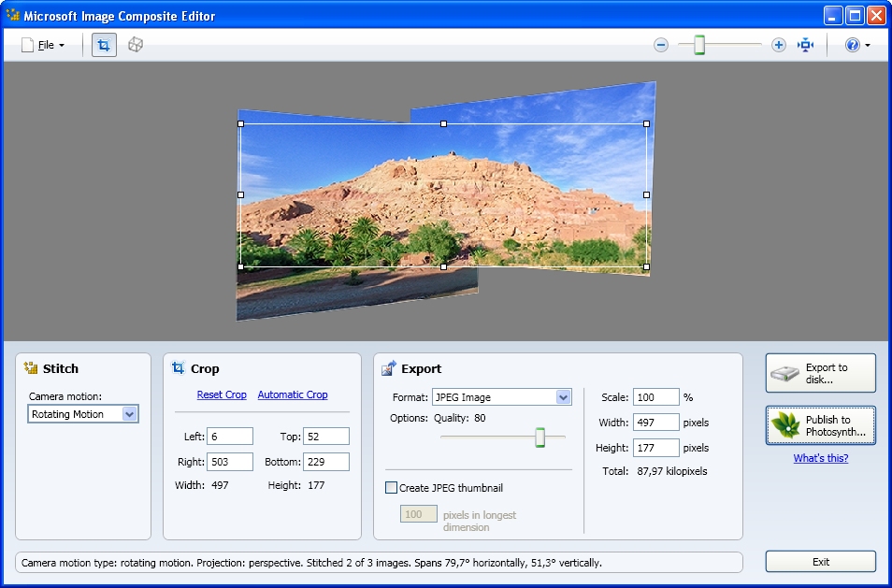Screen dimensions: 892x588
Task: Click inside the Scale input field
Action: coord(655,396)
